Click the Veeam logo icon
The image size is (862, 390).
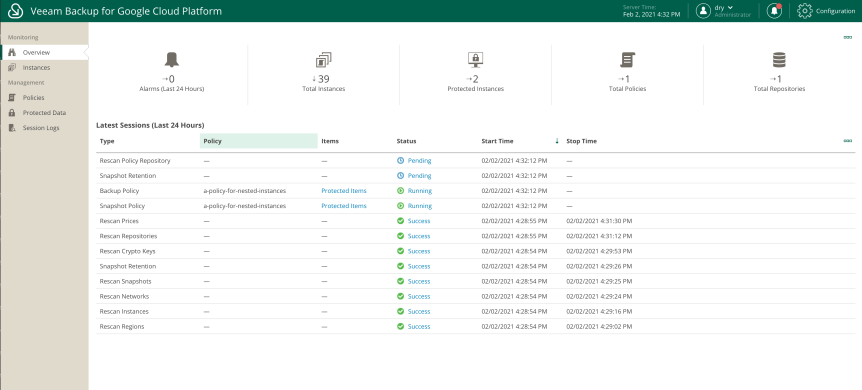click(x=16, y=11)
